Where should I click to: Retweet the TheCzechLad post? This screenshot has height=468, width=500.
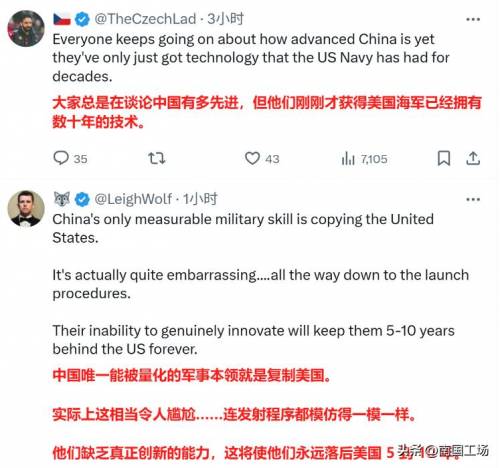(156, 158)
